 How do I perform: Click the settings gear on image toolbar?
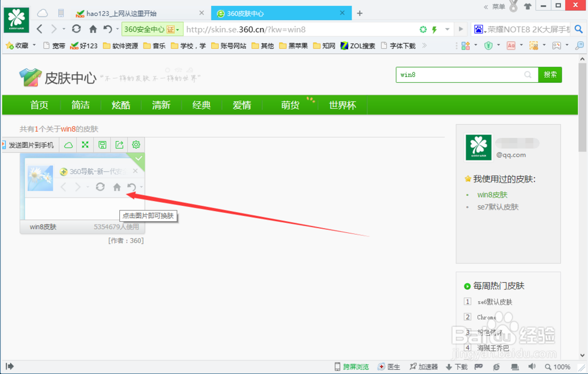136,145
